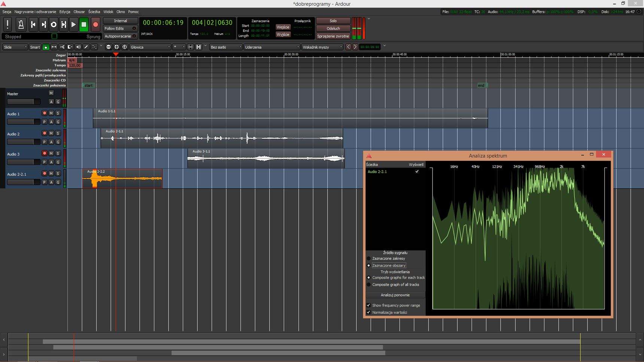Adjust the Audio 1 gain fader
Image resolution: width=644 pixels, height=362 pixels.
(x=24, y=122)
